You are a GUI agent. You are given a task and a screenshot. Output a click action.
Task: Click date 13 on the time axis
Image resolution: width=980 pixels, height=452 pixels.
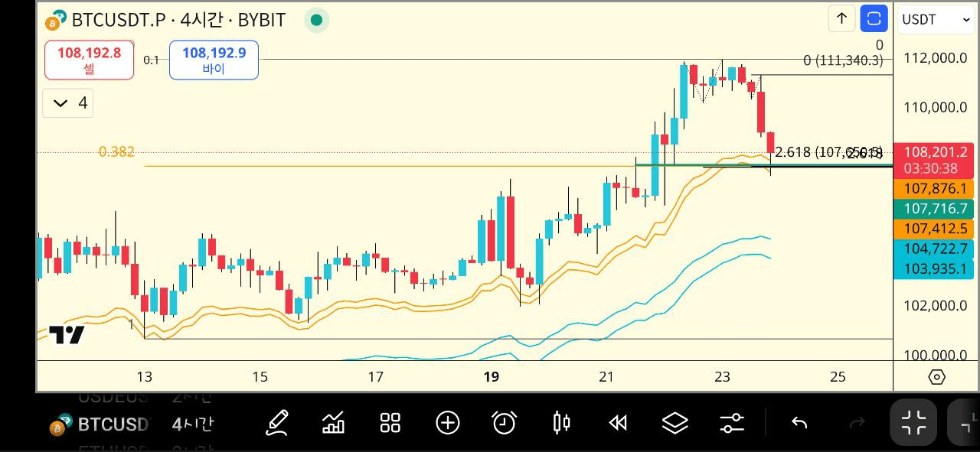coord(144,376)
